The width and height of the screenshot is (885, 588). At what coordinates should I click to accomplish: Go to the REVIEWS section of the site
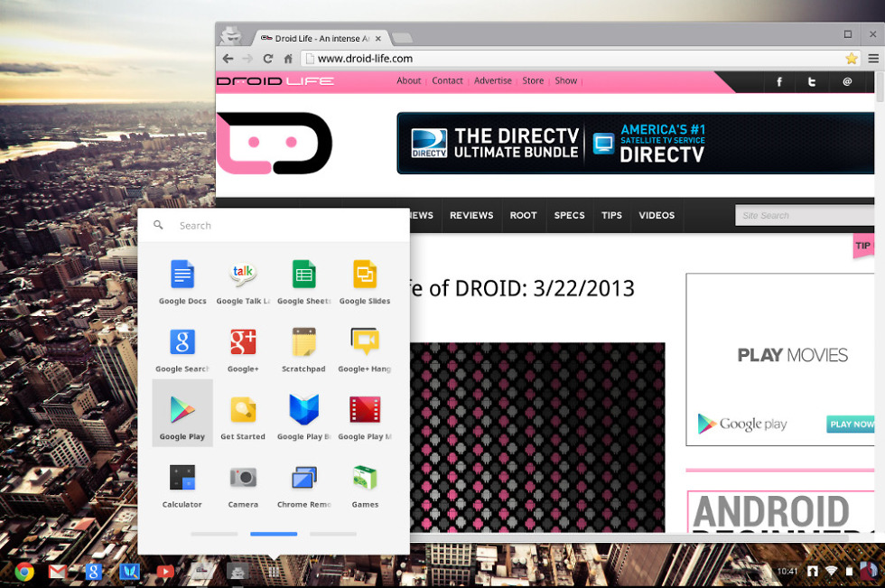pos(471,216)
